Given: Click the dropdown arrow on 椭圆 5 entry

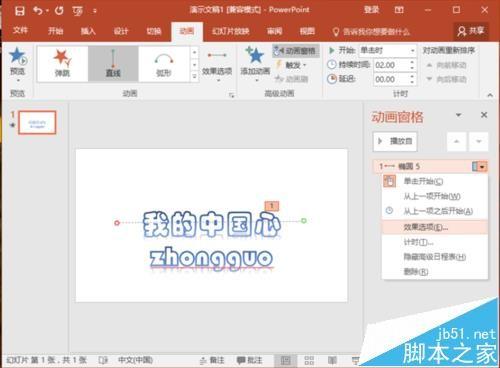Looking at the screenshot, I should (x=482, y=166).
